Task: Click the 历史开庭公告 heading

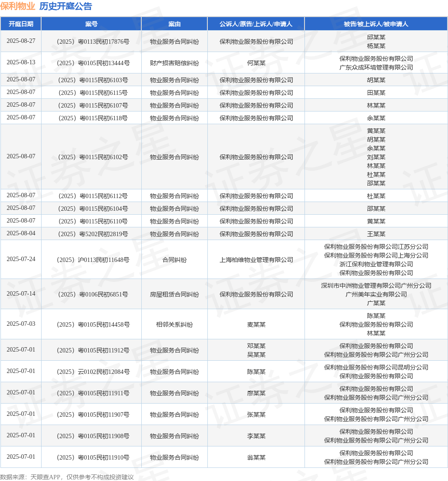Action: (66, 6)
